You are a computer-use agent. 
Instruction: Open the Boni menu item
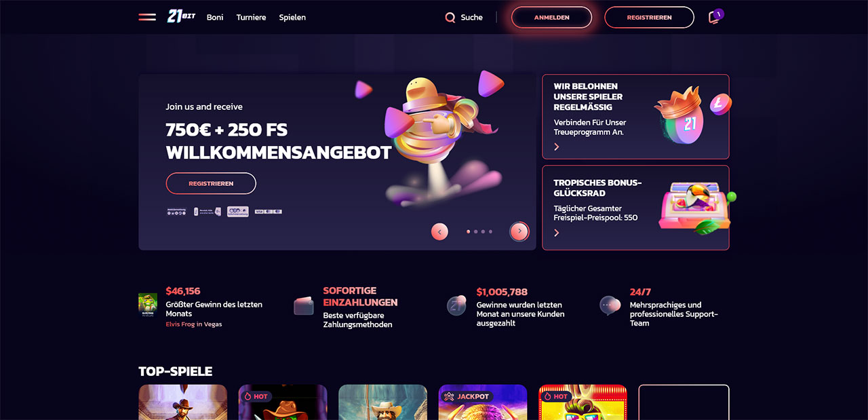[x=215, y=17]
